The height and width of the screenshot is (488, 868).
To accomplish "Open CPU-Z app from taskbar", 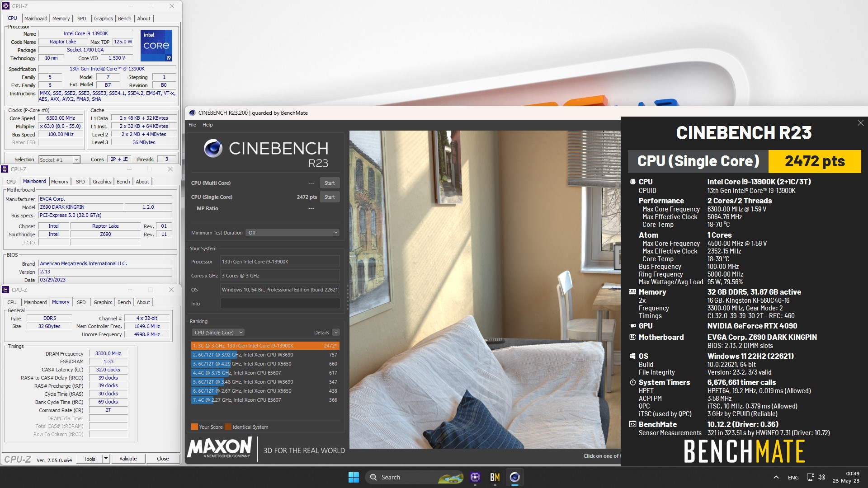I will click(475, 477).
